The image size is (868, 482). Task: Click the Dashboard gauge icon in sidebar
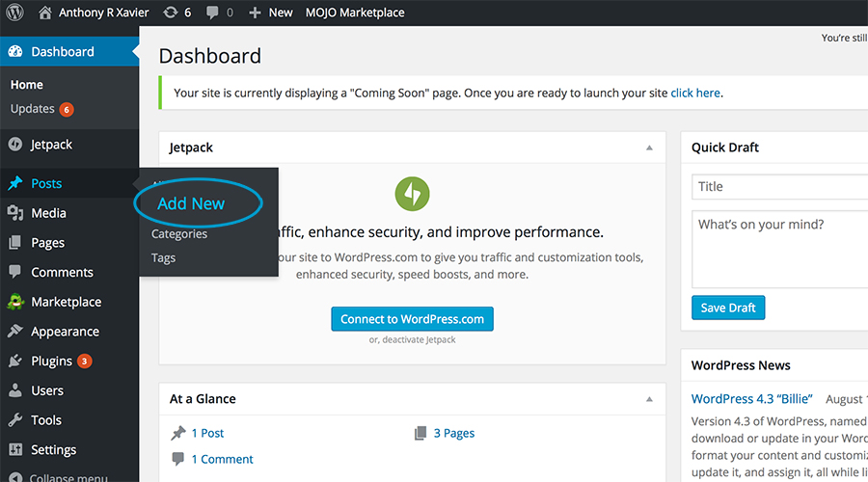coord(15,51)
